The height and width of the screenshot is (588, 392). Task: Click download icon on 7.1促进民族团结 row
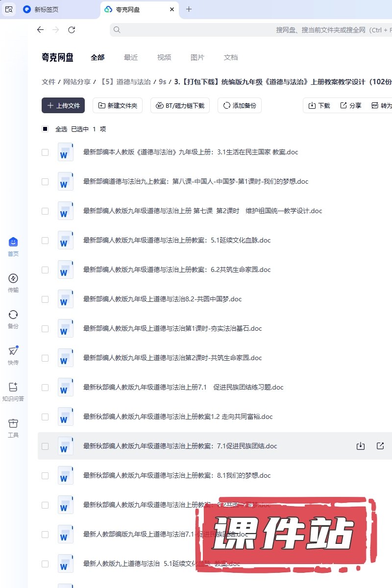tap(361, 446)
